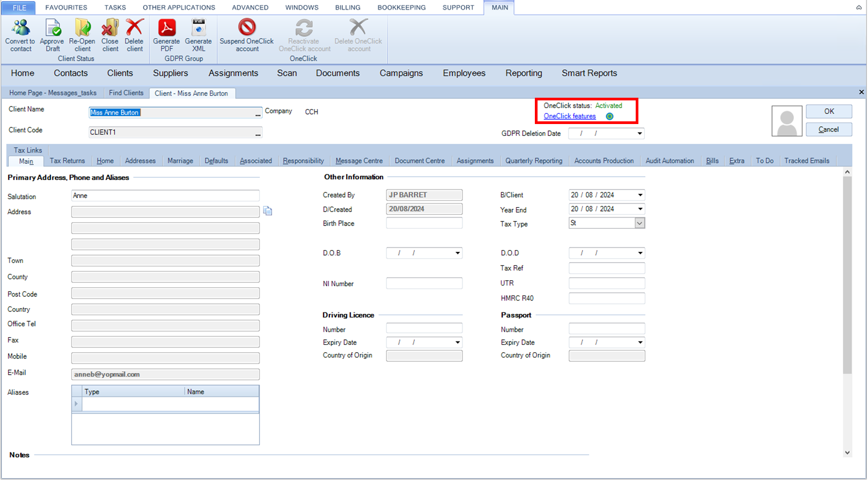Image resolution: width=868 pixels, height=480 pixels.
Task: Collapse the ribbon using the top-right chevron
Action: pyautogui.click(x=859, y=8)
